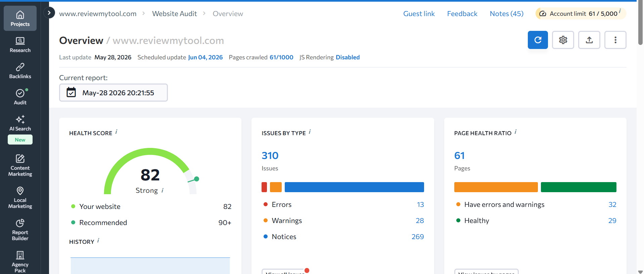Image resolution: width=644 pixels, height=274 pixels.
Task: Click the 'Warnings' label
Action: tap(287, 221)
